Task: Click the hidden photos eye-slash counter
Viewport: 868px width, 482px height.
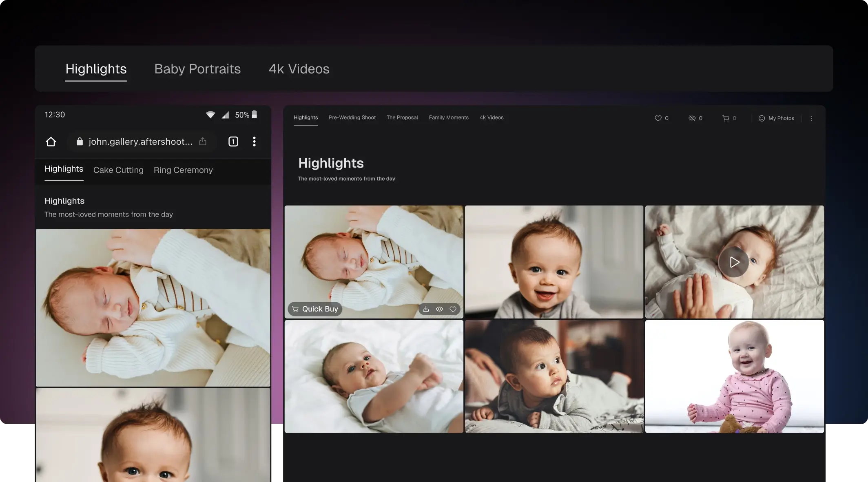Action: (695, 118)
